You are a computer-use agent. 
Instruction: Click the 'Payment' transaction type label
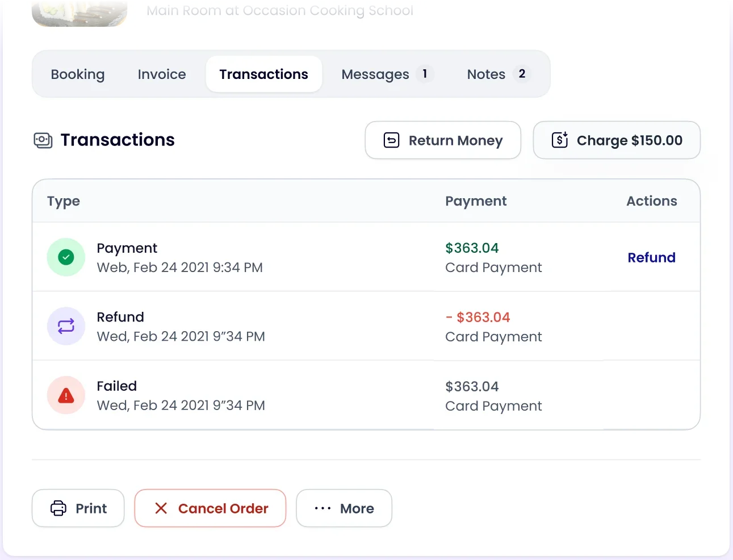pyautogui.click(x=127, y=248)
